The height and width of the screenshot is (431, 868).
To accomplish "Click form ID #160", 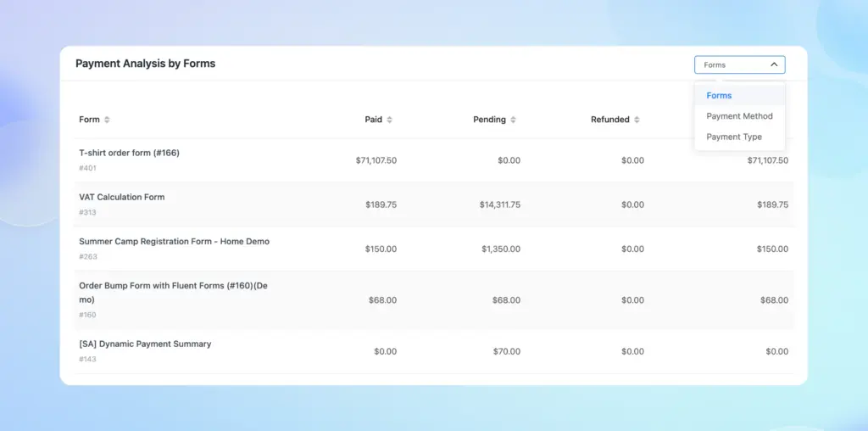I will click(87, 316).
